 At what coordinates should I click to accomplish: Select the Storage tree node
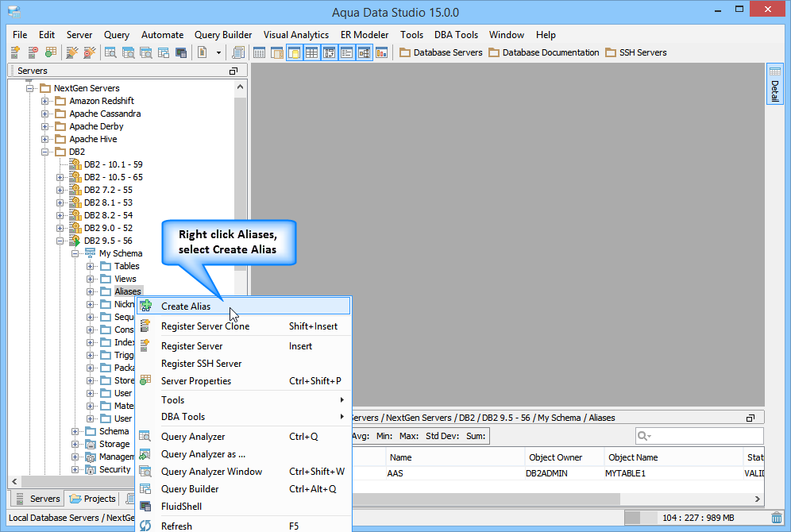114,444
